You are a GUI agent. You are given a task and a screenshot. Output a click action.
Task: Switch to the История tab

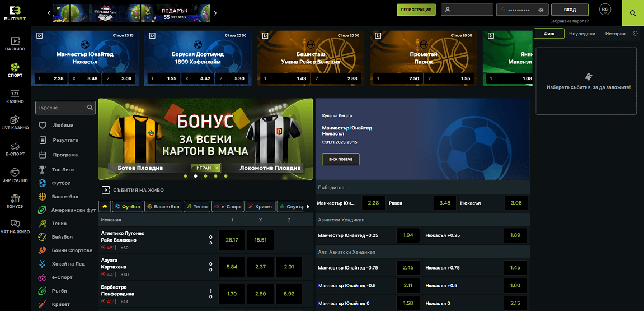[615, 34]
